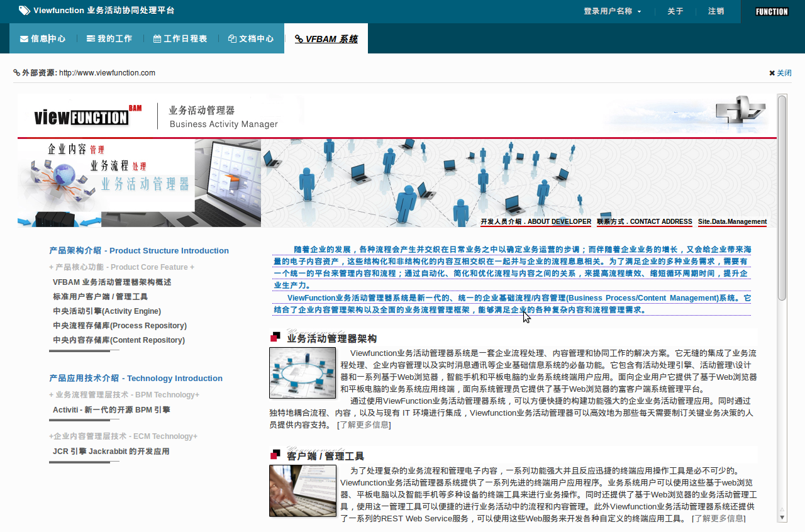Click 企业内容管理层技术 - ECM Technology text
This screenshot has height=532, width=805.
[x=123, y=436]
